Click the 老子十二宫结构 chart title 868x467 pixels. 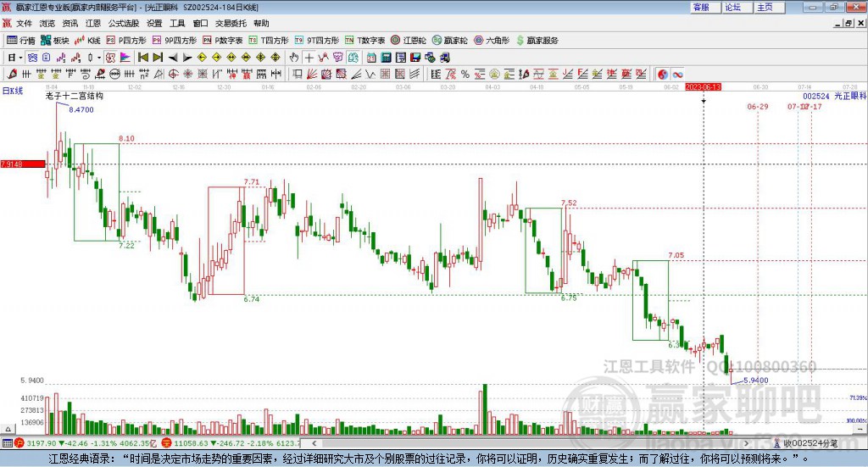pos(75,96)
